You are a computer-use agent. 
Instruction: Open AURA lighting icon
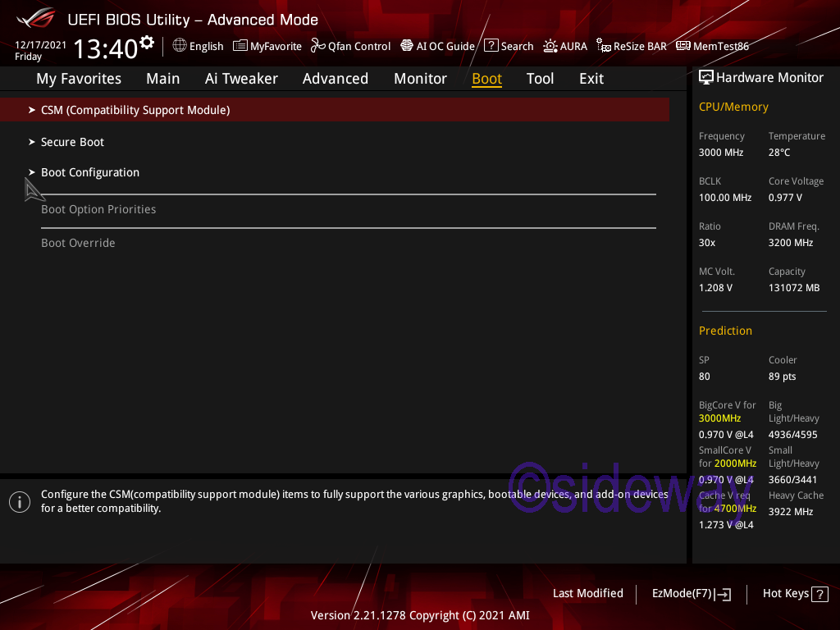point(550,46)
